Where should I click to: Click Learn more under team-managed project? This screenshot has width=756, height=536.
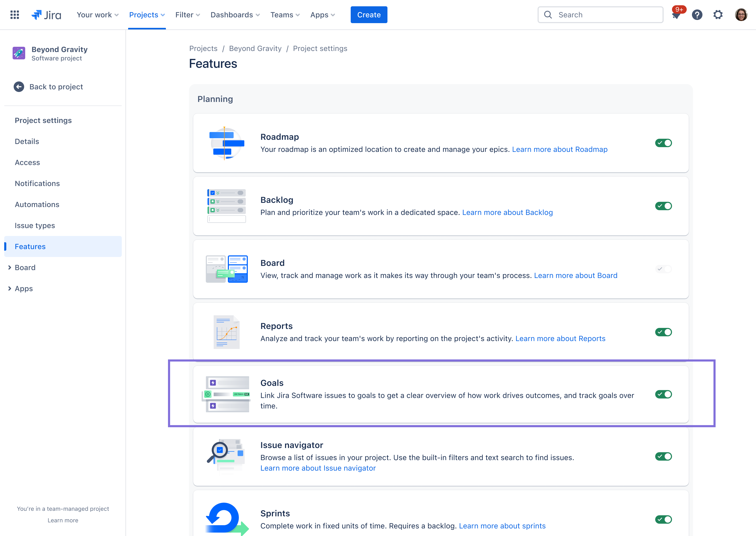(63, 520)
